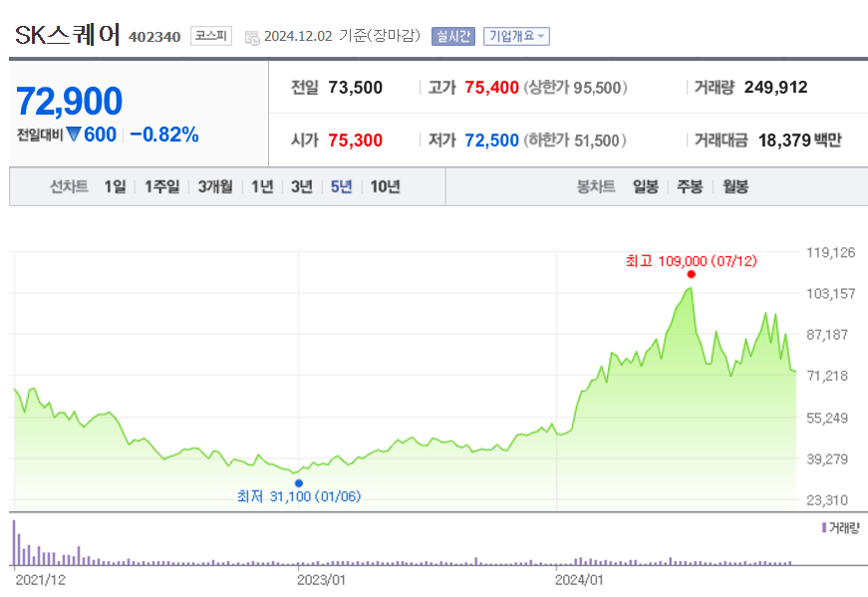Click the stock code 402340
Viewport: 868px width, 597px height.
154,37
